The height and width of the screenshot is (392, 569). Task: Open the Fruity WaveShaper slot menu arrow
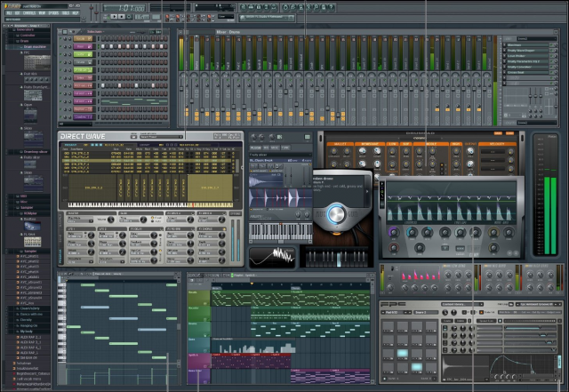pyautogui.click(x=504, y=51)
